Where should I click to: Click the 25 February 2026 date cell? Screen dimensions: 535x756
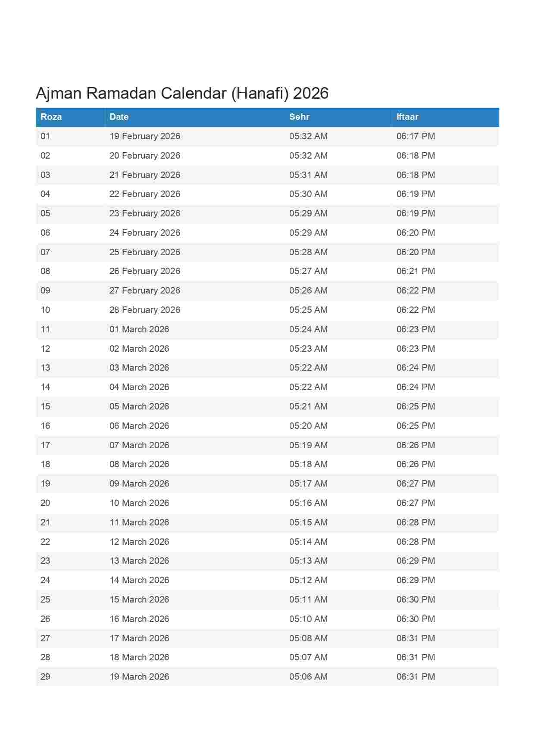pyautogui.click(x=145, y=252)
